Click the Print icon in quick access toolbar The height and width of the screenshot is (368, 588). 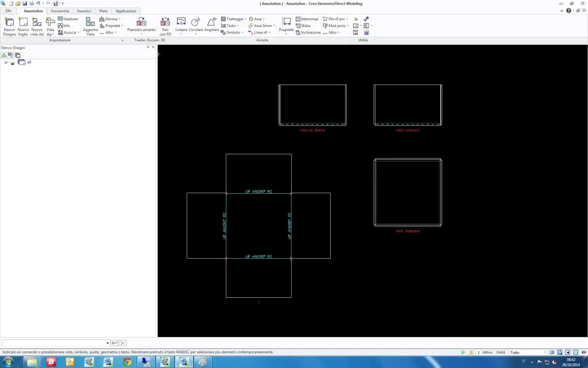coord(32,3)
